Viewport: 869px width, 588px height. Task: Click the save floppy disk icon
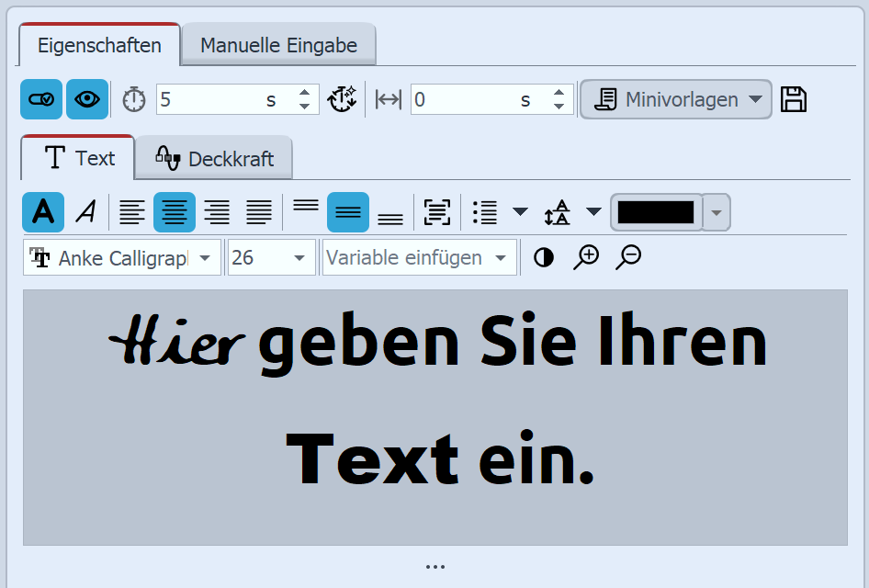793,99
